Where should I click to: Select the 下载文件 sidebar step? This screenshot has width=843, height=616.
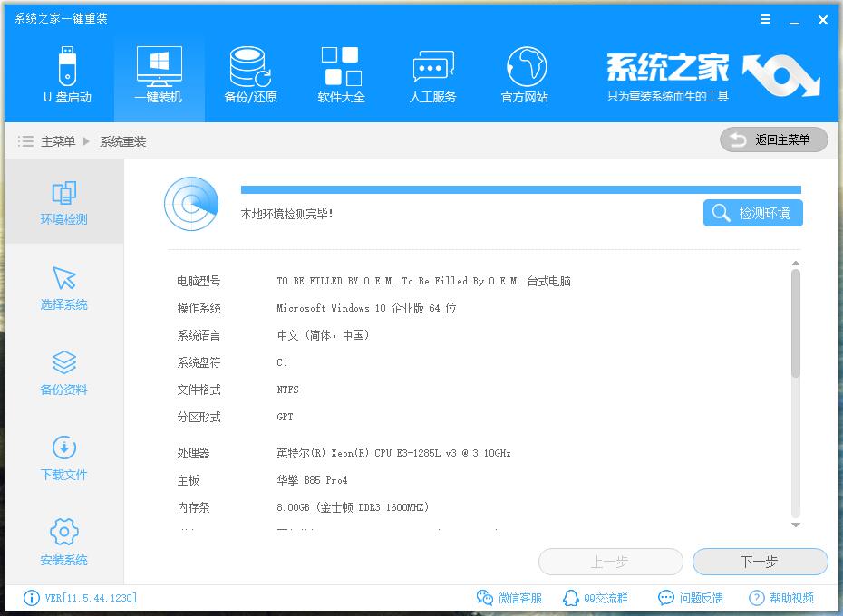tap(64, 458)
